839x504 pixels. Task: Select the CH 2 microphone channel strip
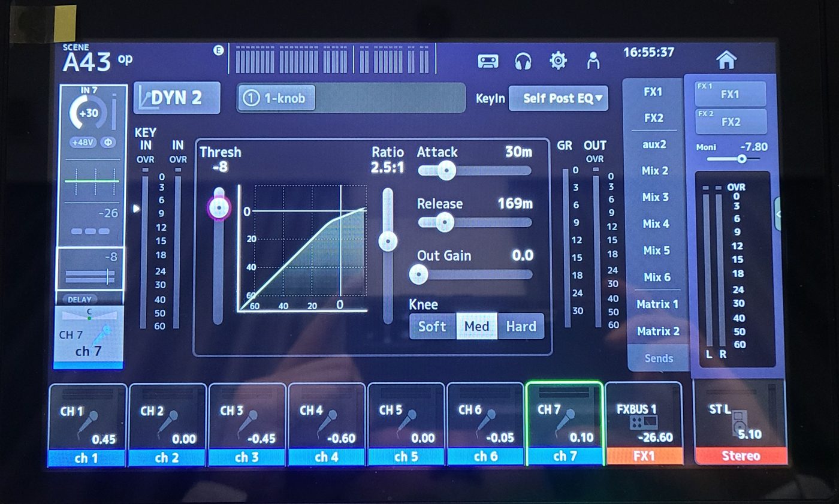coord(167,425)
